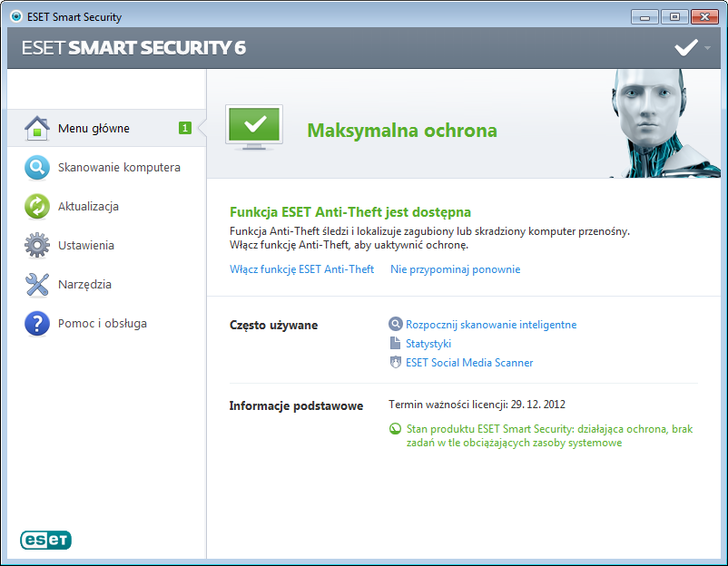This screenshot has height=566, width=728.
Task: Maximize the ESET Smart Security window
Action: (674, 17)
